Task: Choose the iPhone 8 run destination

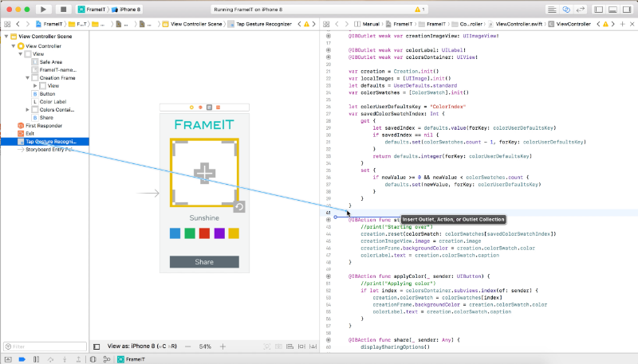Action: 127,10
